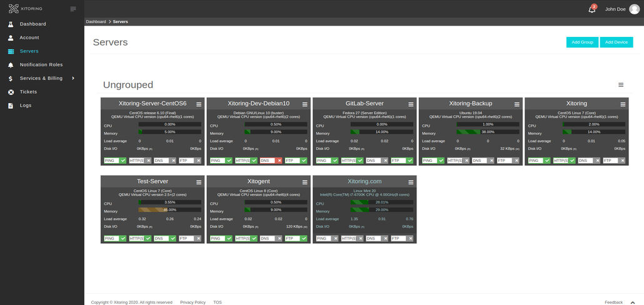Open Xitogent card menu icon
The image size is (644, 305).
(304, 182)
